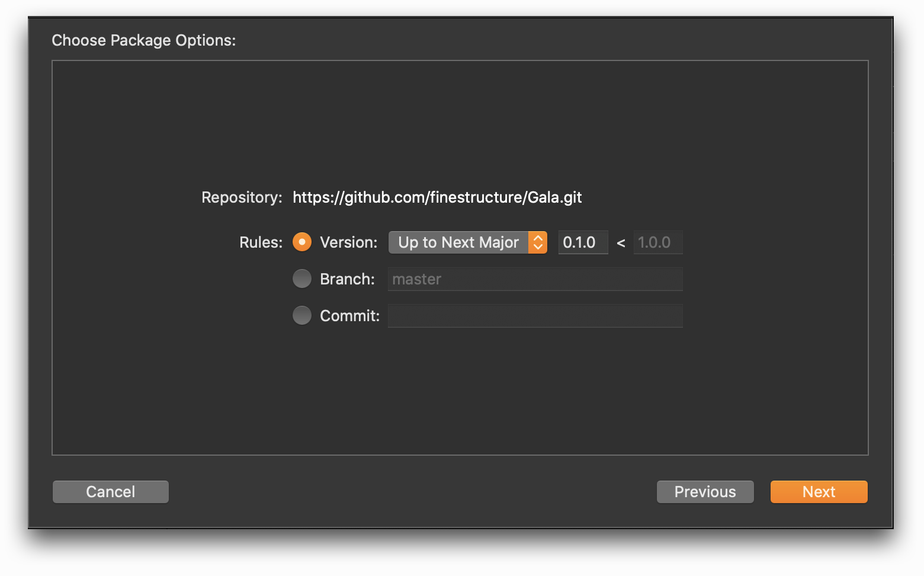Click the Repository: label
The image size is (924, 576).
(242, 197)
